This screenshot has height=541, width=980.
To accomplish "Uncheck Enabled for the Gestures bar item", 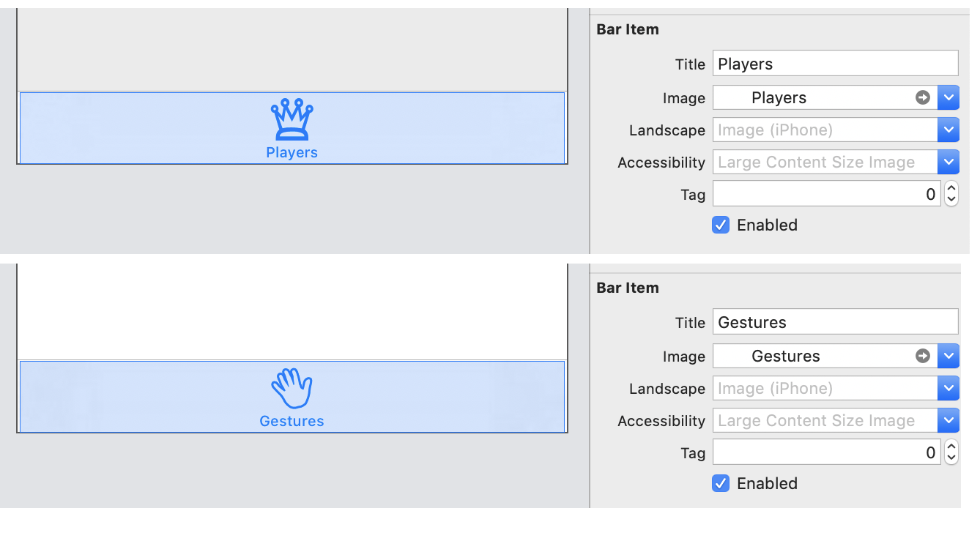I will tap(721, 483).
